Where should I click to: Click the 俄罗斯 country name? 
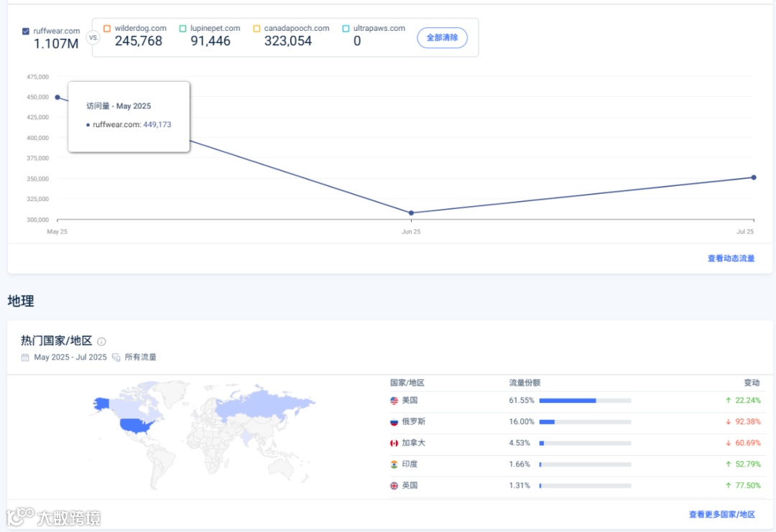[x=414, y=421]
